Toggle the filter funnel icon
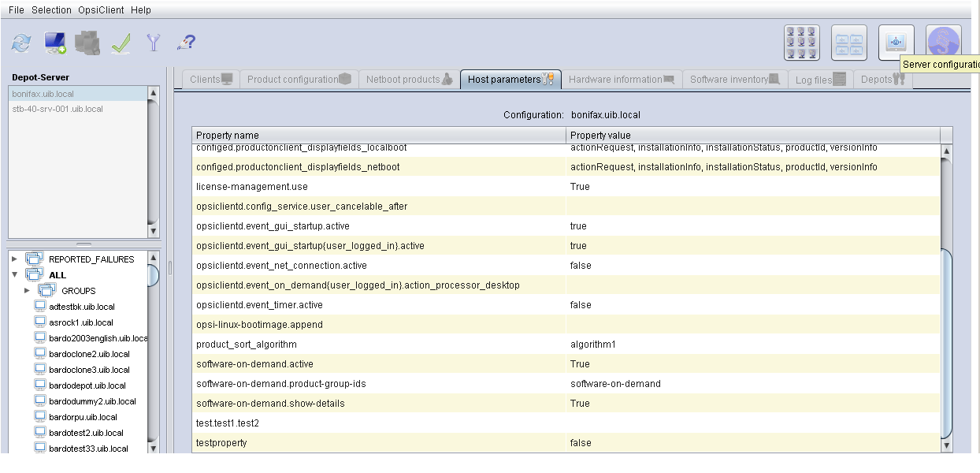The height and width of the screenshot is (473, 980). [x=154, y=43]
